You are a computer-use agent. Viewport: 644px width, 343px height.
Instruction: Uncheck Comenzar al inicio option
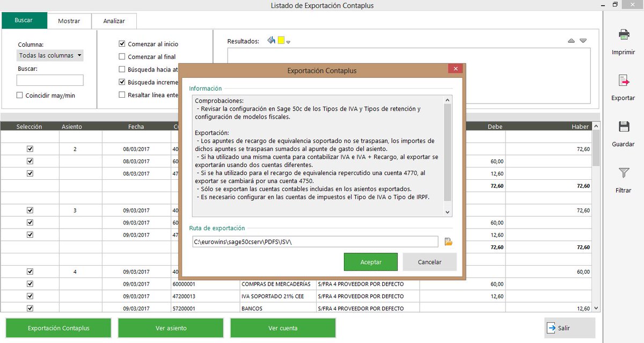coord(121,43)
